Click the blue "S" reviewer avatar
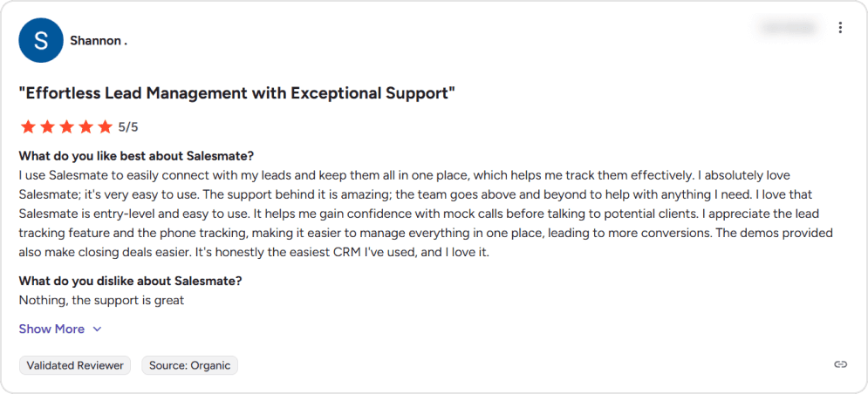This screenshot has height=394, width=868. pyautogui.click(x=40, y=40)
